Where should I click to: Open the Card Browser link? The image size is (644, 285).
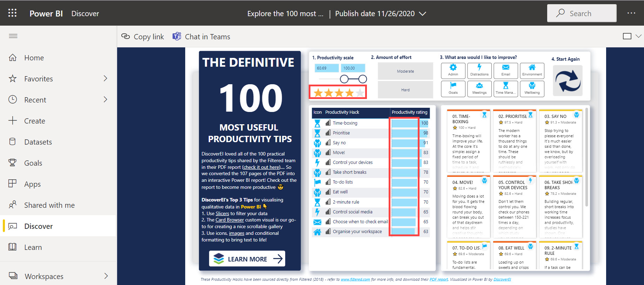click(229, 220)
